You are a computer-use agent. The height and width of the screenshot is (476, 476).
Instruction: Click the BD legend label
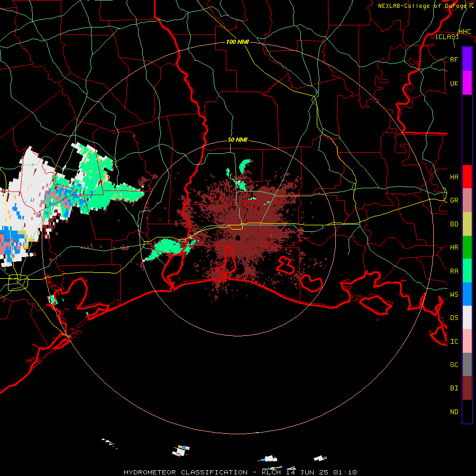[454, 224]
